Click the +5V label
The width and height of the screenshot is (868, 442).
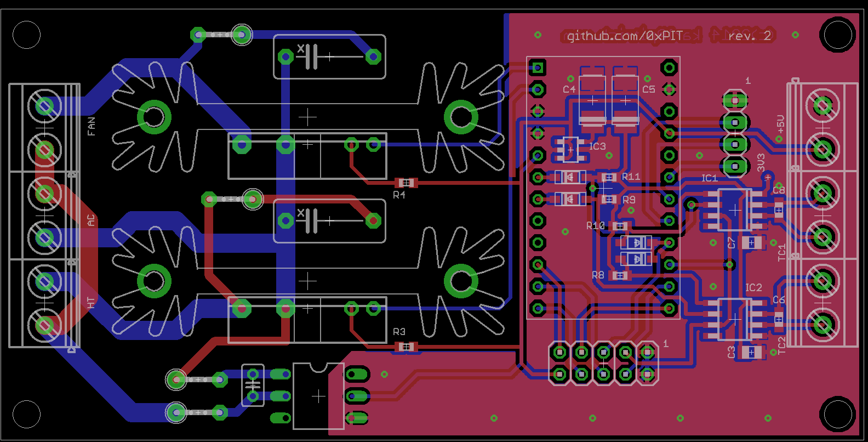tap(781, 124)
